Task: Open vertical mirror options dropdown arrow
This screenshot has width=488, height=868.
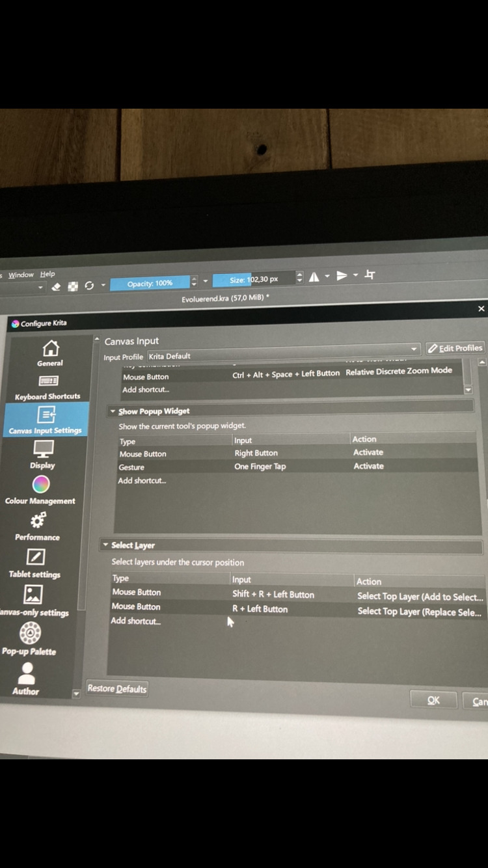Action: coord(355,275)
